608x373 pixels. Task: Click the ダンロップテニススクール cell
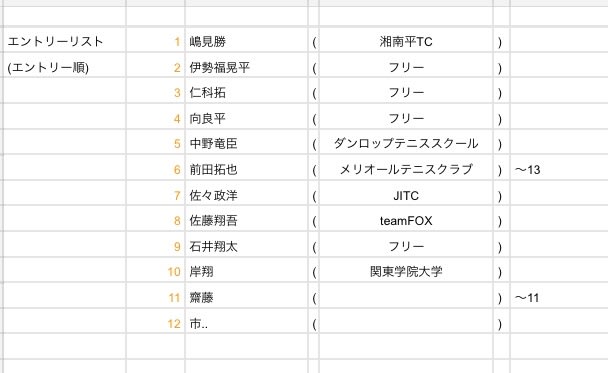pos(406,143)
